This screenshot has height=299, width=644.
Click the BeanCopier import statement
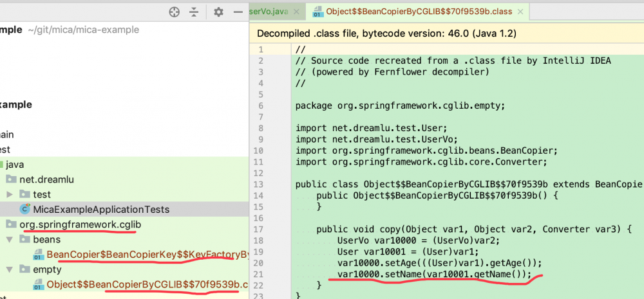coord(426,150)
